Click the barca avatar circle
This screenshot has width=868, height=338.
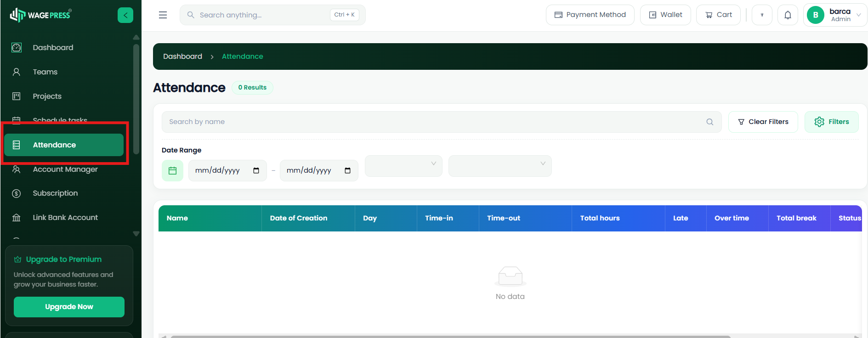click(816, 15)
